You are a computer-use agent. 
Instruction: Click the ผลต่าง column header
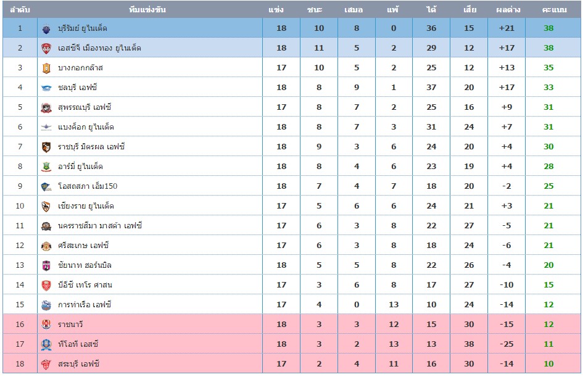point(508,9)
